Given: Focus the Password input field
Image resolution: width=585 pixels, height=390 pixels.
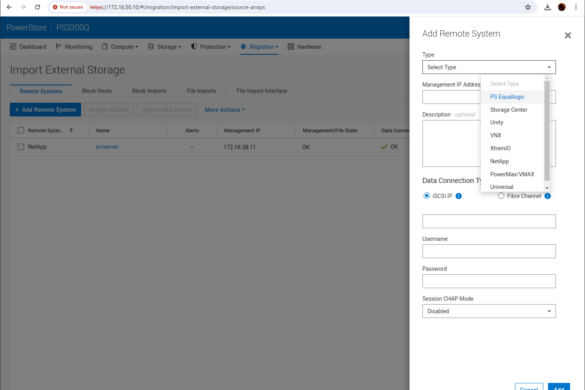Looking at the screenshot, I should pyautogui.click(x=489, y=281).
